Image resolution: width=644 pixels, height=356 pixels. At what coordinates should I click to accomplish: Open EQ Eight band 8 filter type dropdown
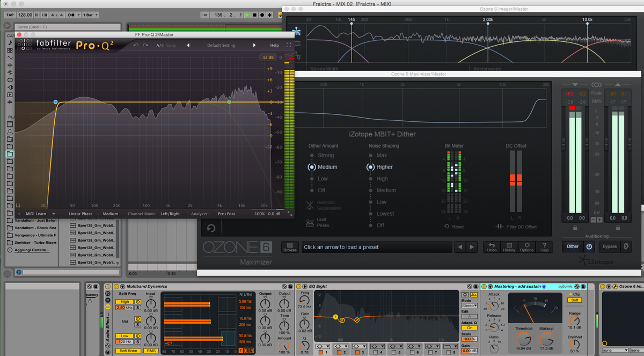coord(450,346)
